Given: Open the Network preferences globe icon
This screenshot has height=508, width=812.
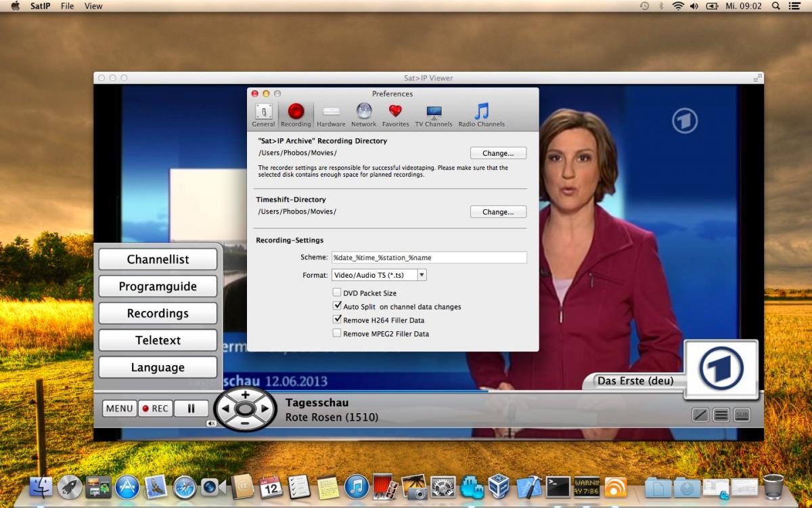Looking at the screenshot, I should pos(364,114).
